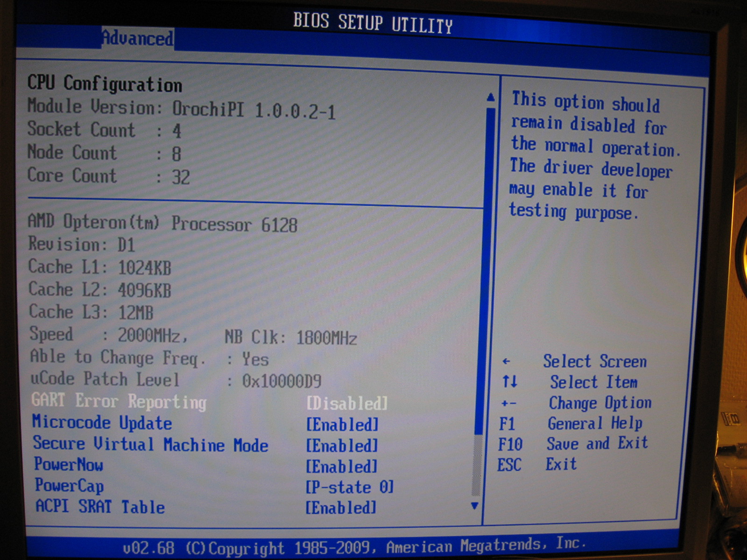Click the Cache L1: 1024KB line
The image size is (747, 560).
click(100, 267)
